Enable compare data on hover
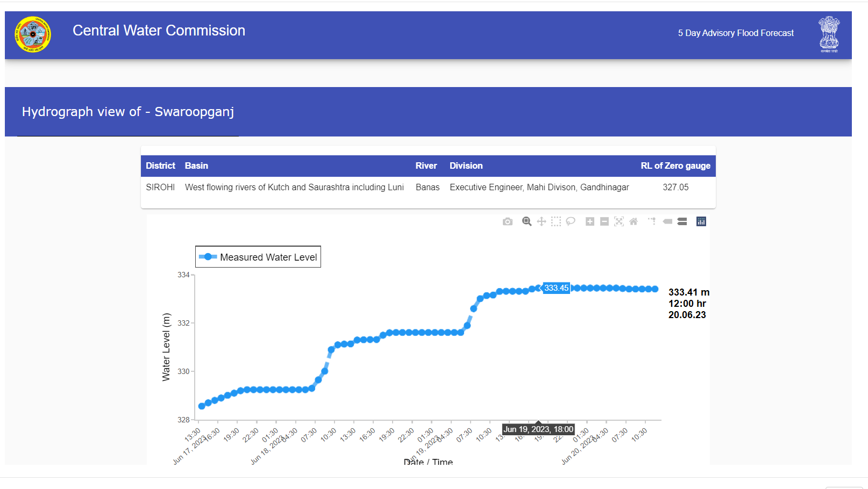 (682, 222)
